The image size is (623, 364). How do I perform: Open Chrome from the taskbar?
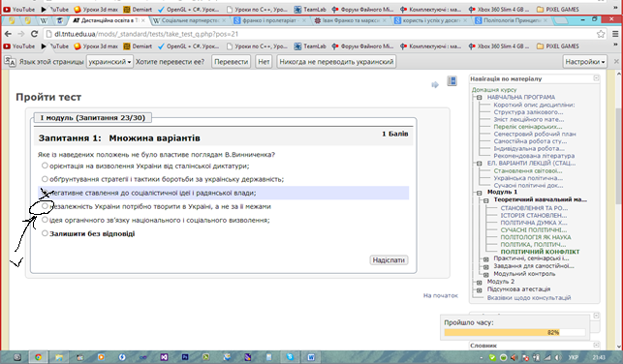tap(38, 357)
